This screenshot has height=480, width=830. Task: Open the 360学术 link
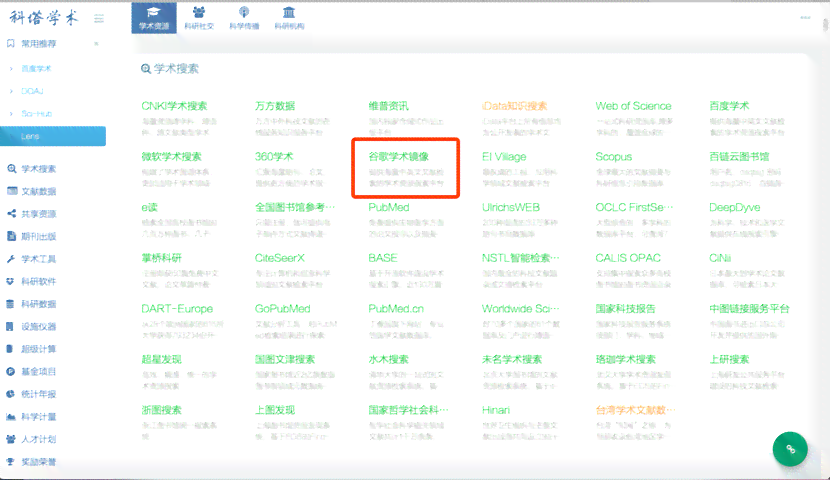click(274, 157)
